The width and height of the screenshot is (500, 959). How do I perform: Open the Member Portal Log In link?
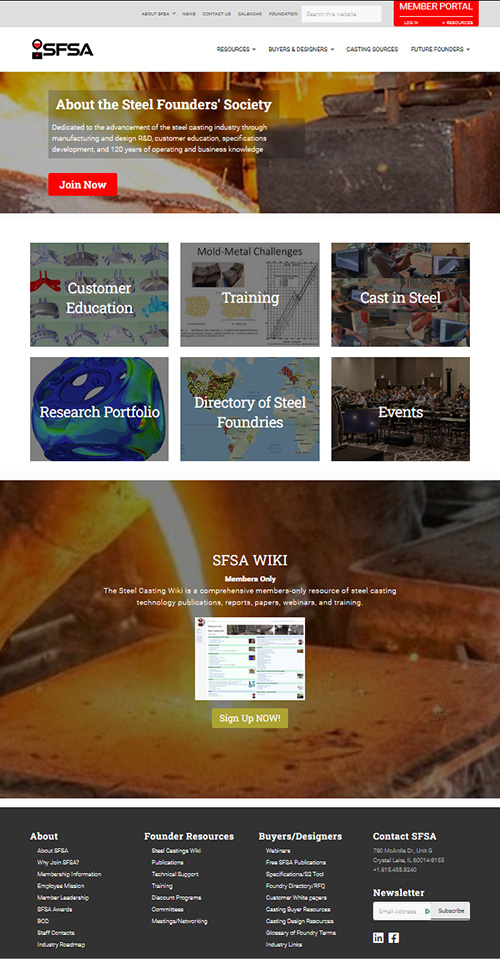[x=411, y=23]
